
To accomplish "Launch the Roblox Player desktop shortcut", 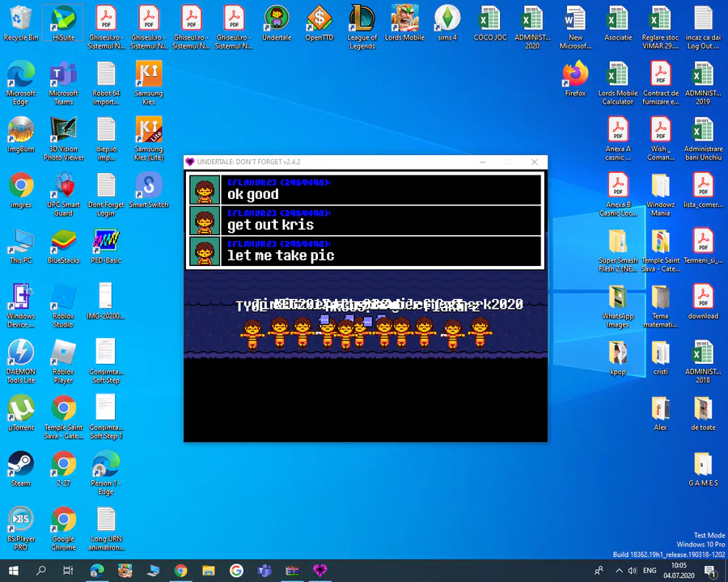I will tap(64, 361).
